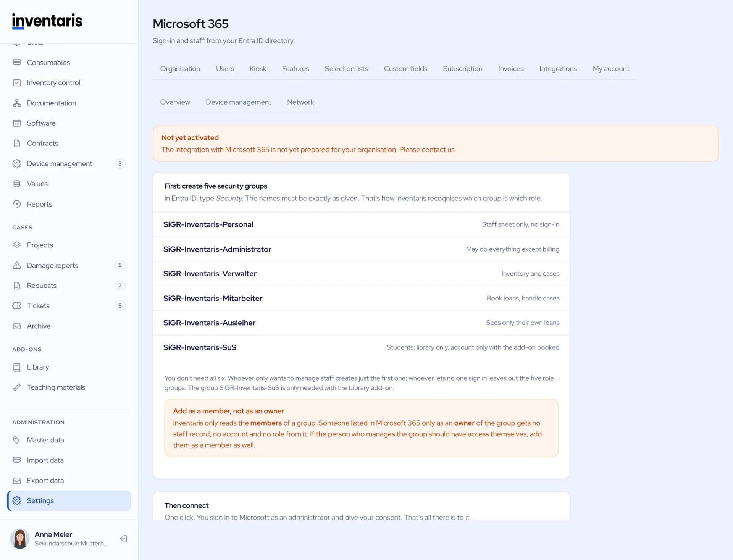Click the Teaching materials pencil icon

17,387
